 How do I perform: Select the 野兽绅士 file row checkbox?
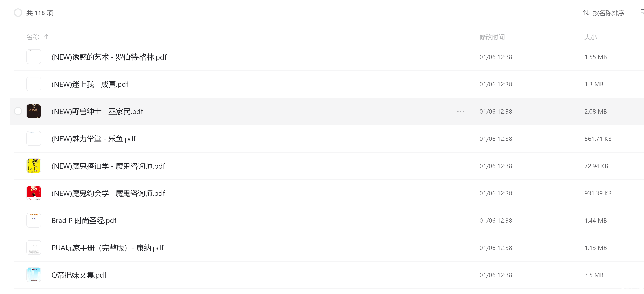[18, 111]
